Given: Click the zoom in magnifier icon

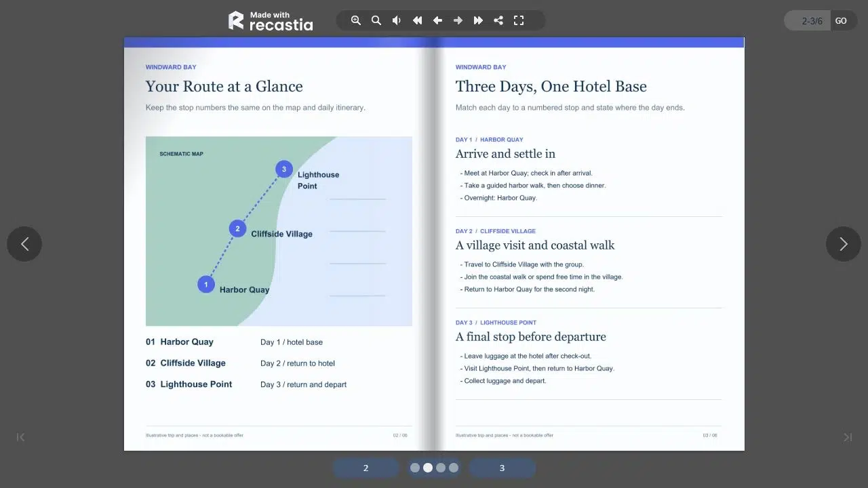Looking at the screenshot, I should 356,20.
